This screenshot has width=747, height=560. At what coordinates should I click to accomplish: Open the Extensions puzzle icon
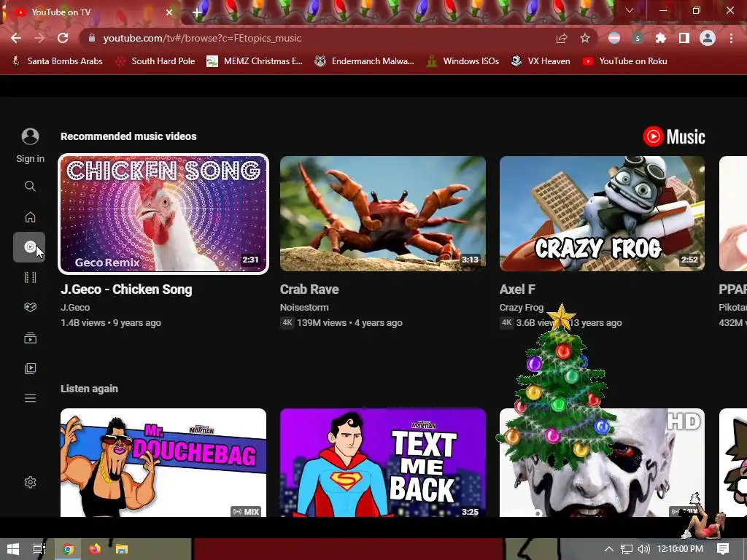tap(661, 38)
